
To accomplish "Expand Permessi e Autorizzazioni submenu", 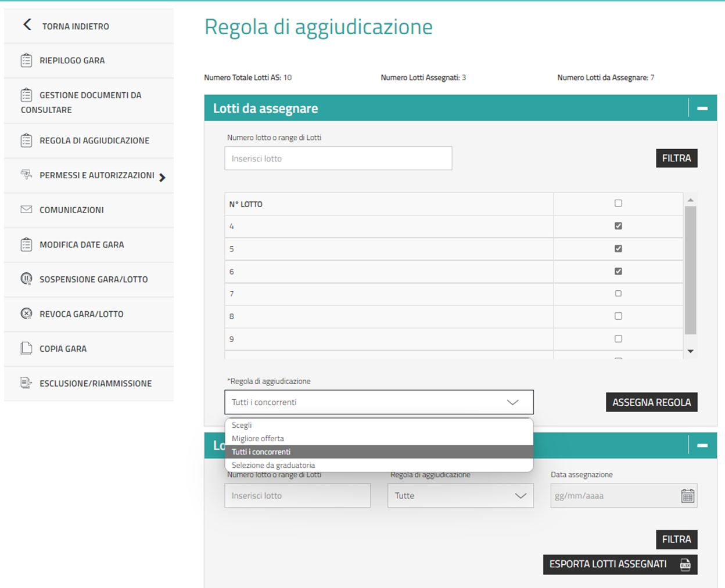I will pyautogui.click(x=162, y=178).
